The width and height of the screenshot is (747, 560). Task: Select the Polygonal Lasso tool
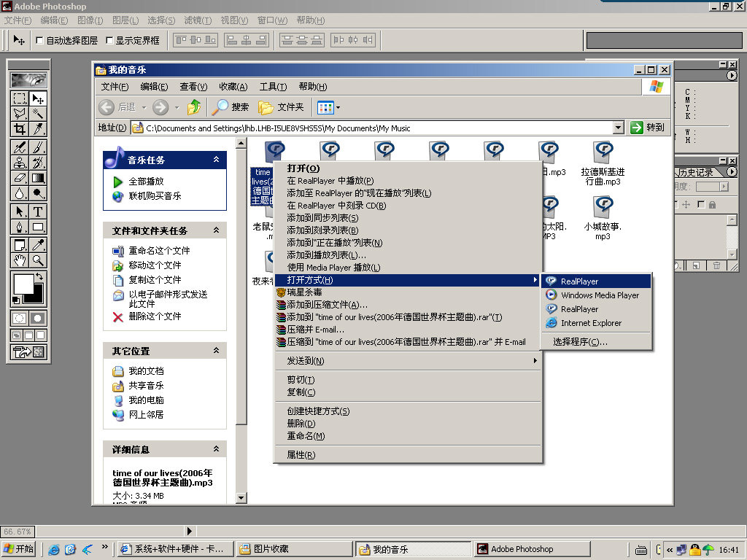click(x=20, y=114)
